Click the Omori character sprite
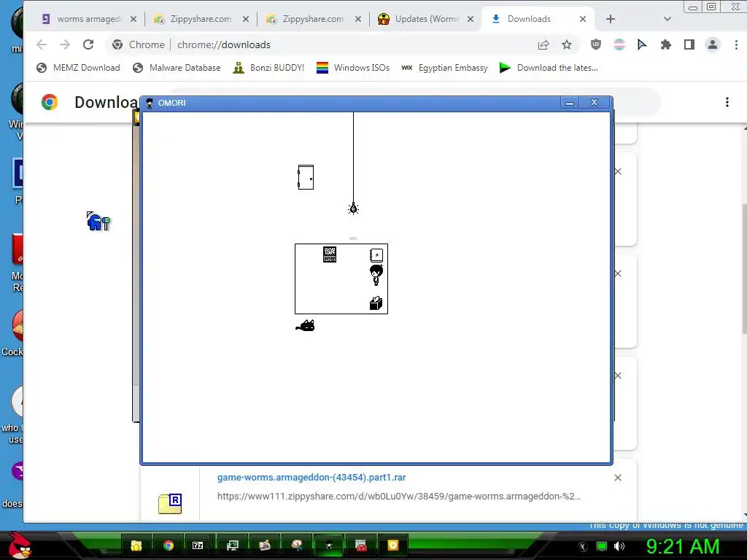Screen dimensions: 747x560 coord(376,275)
